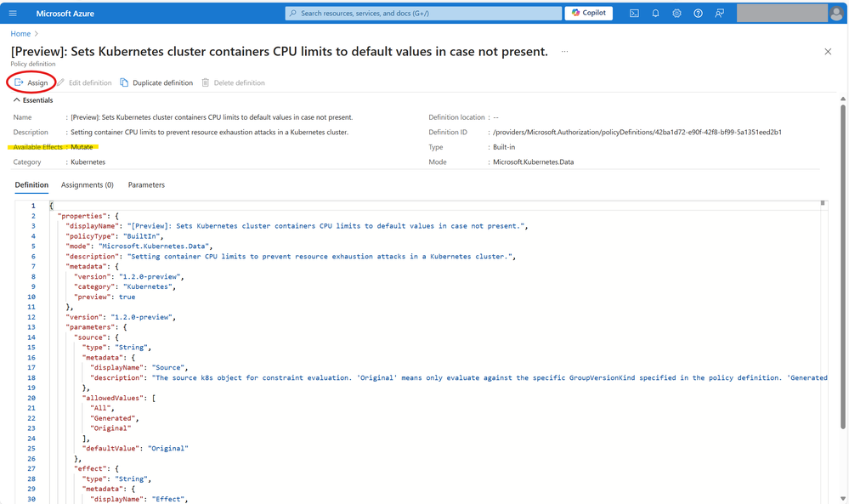This screenshot has width=849, height=504.
Task: Click "displayName" key on line 3
Action: (x=94, y=226)
